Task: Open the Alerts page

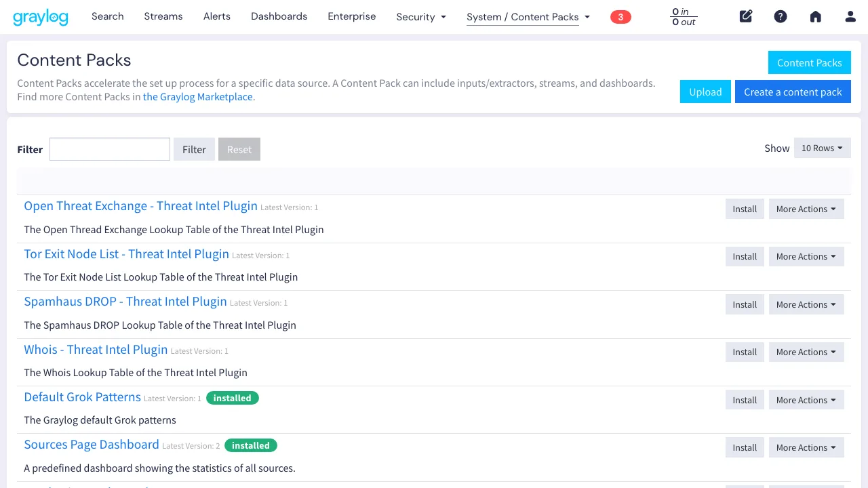Action: pyautogui.click(x=217, y=16)
